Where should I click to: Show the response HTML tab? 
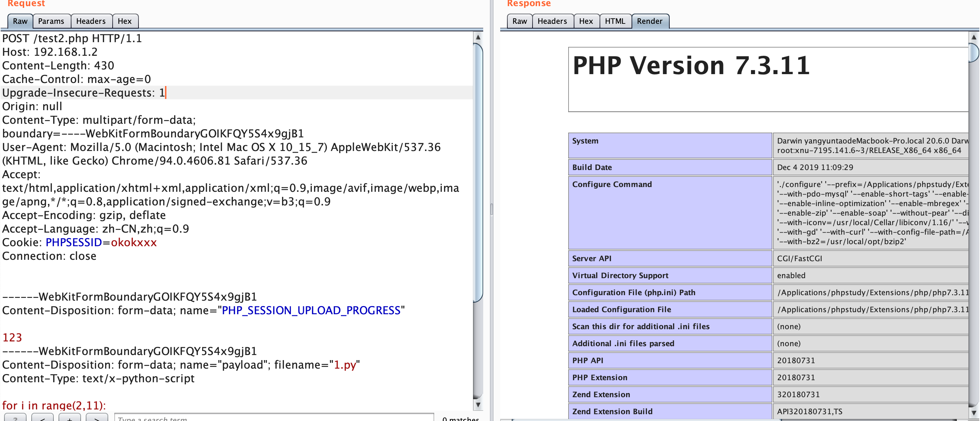click(x=615, y=21)
